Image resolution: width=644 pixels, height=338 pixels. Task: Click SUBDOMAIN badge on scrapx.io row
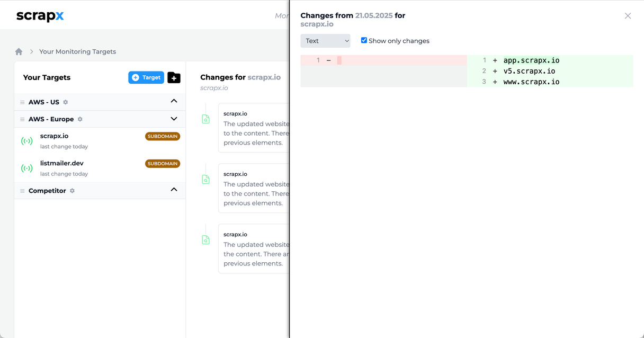point(163,136)
